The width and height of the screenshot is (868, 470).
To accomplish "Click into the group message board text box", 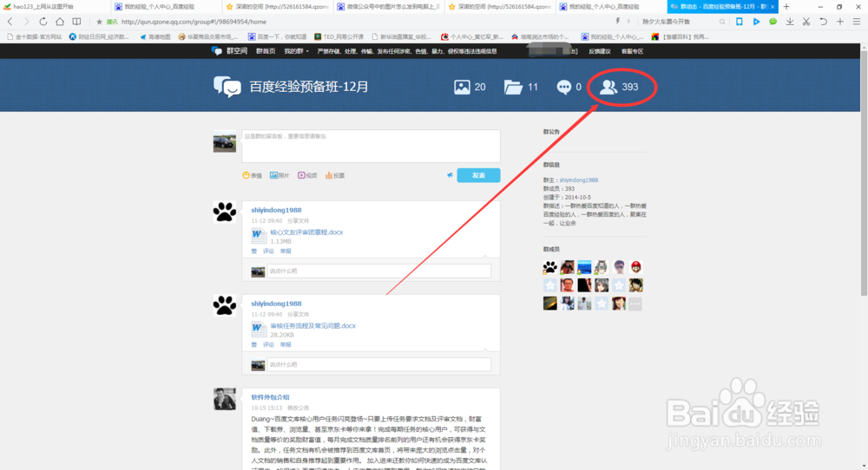I will 371,146.
